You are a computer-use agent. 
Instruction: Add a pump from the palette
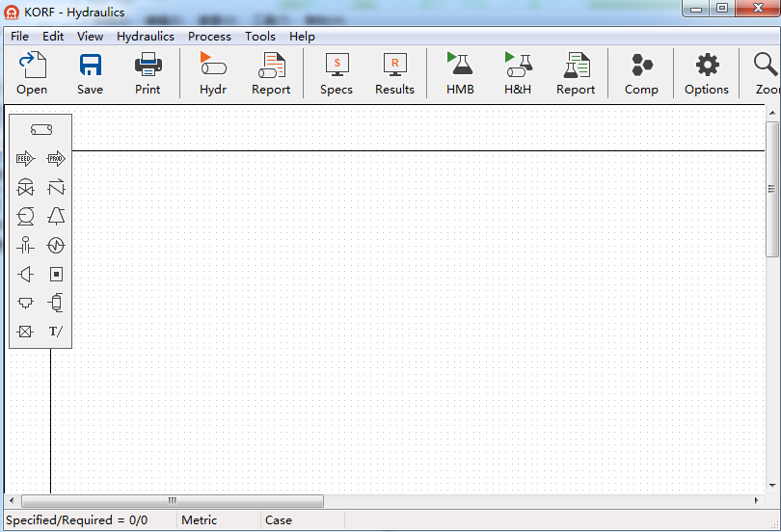26,217
